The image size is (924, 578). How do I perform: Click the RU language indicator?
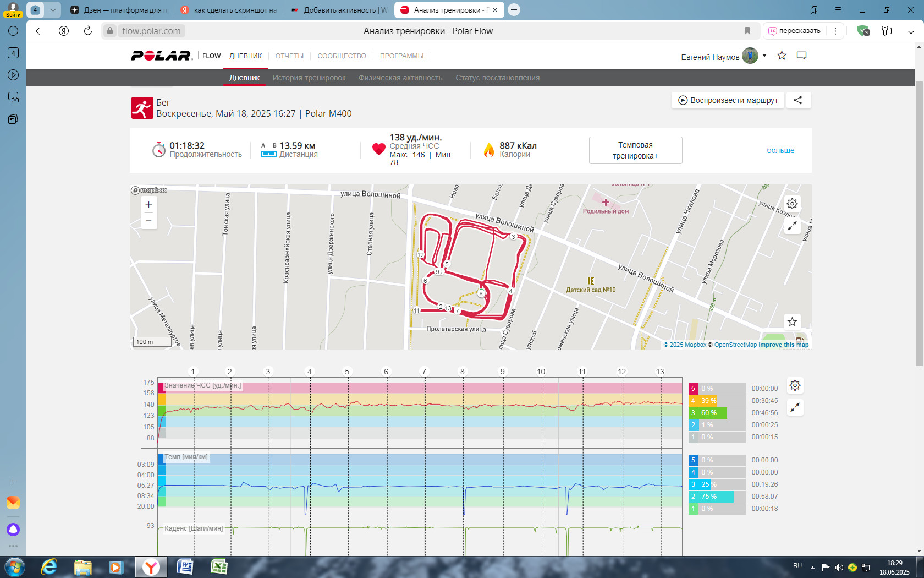(x=798, y=566)
